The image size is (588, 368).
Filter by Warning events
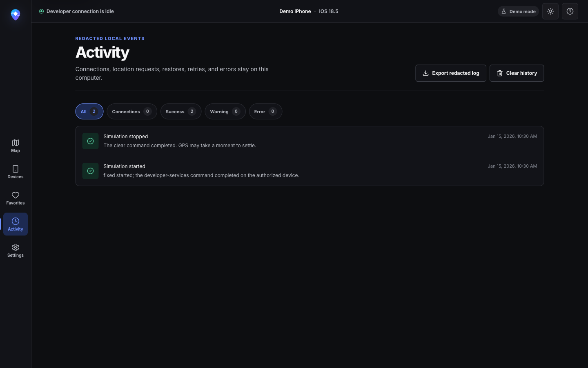[x=225, y=112]
